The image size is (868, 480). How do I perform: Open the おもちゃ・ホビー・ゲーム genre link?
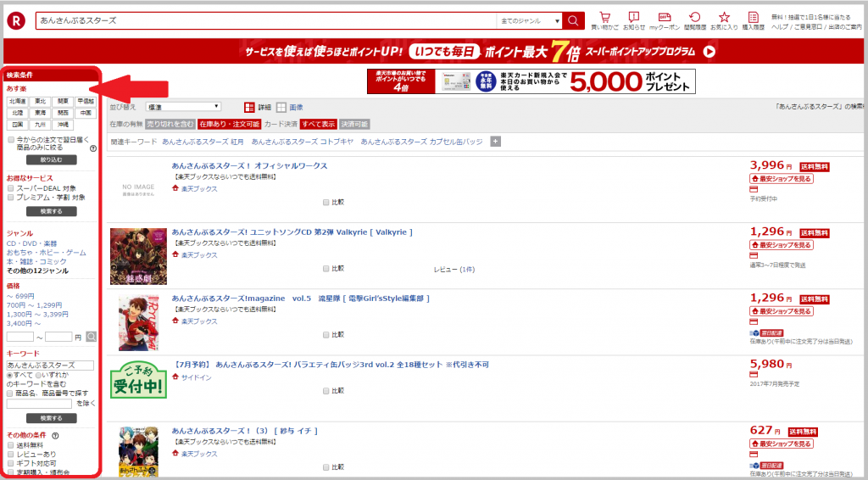[46, 253]
